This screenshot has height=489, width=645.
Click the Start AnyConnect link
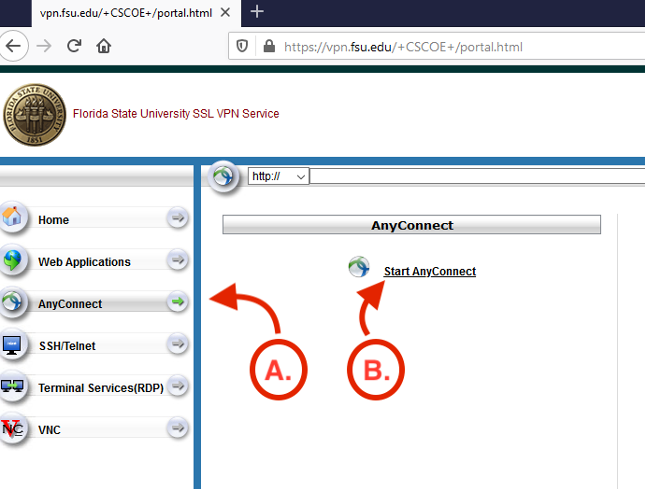click(430, 271)
